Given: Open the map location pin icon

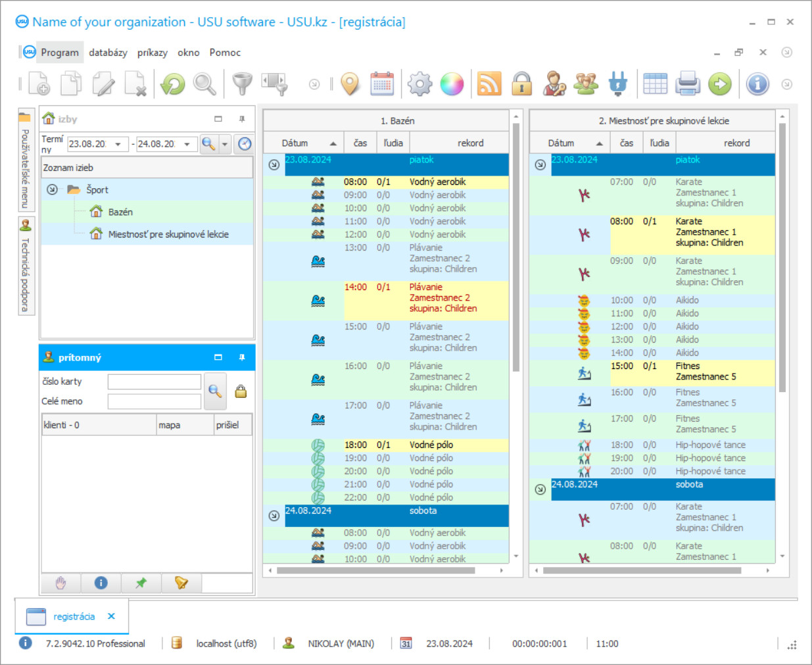Looking at the screenshot, I should (x=350, y=84).
